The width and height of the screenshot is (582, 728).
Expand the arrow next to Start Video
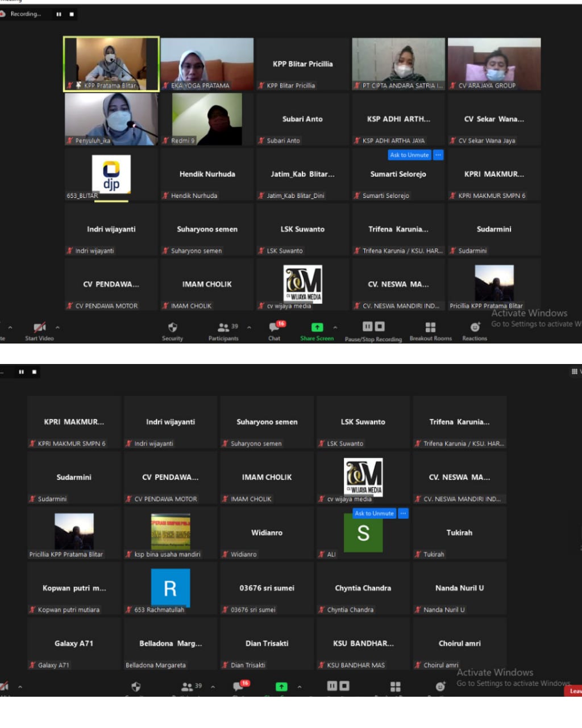click(x=57, y=327)
